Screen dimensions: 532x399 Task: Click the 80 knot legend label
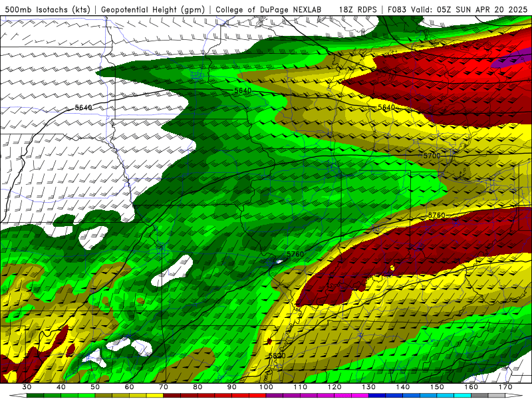tap(198, 387)
